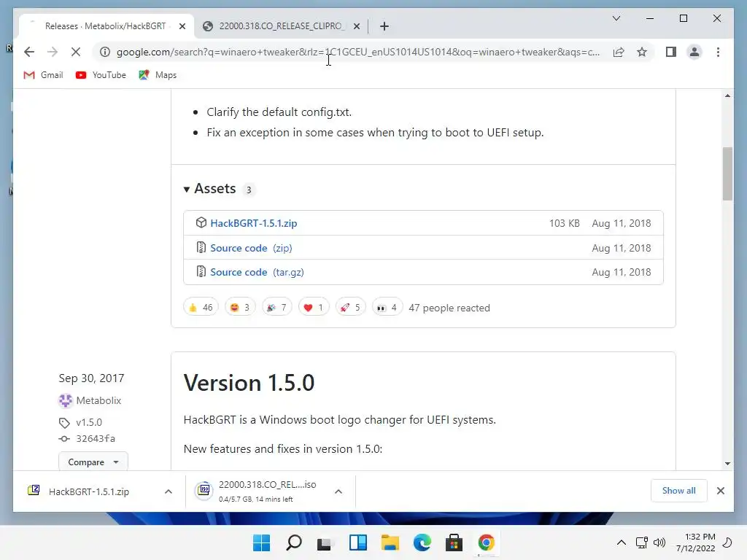Open File Explorer from taskbar
747x560 pixels.
pos(390,542)
